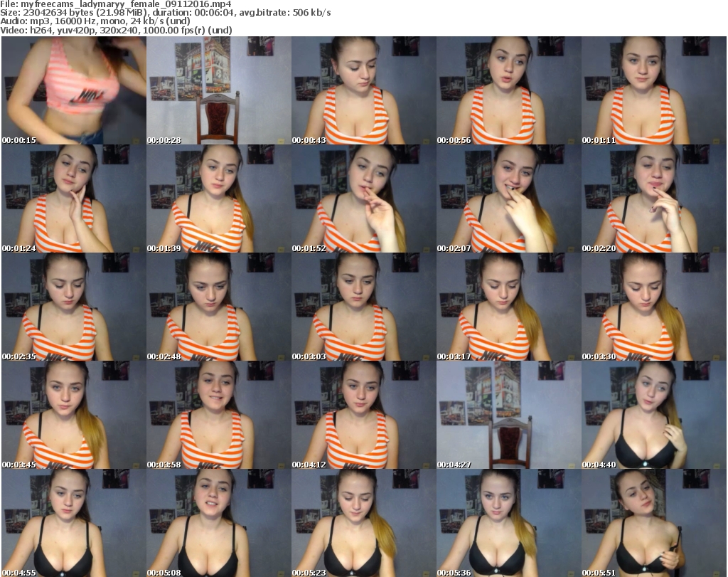Image resolution: width=728 pixels, height=577 pixels.
Task: Click the frame stamped 00:01:52
Action: (x=363, y=198)
